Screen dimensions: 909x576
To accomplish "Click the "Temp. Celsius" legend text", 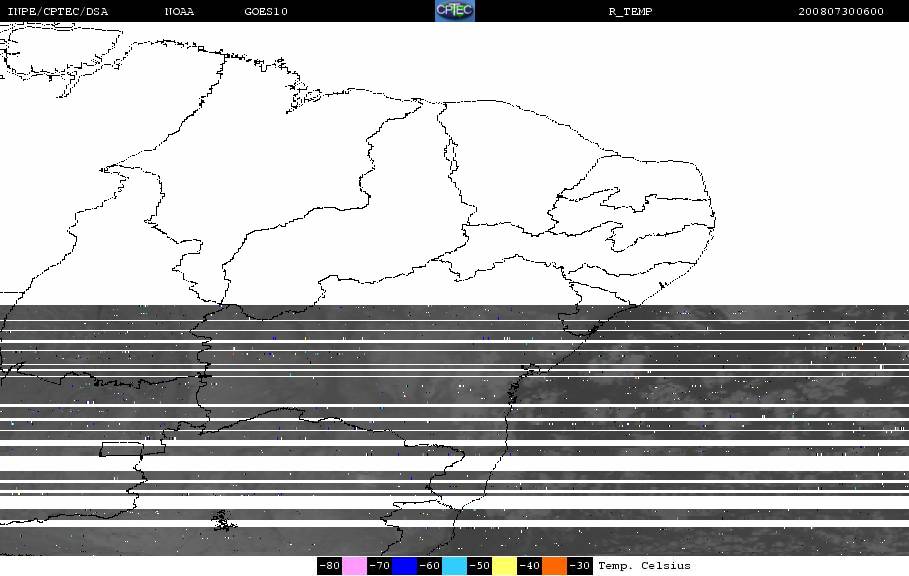I will pos(644,566).
